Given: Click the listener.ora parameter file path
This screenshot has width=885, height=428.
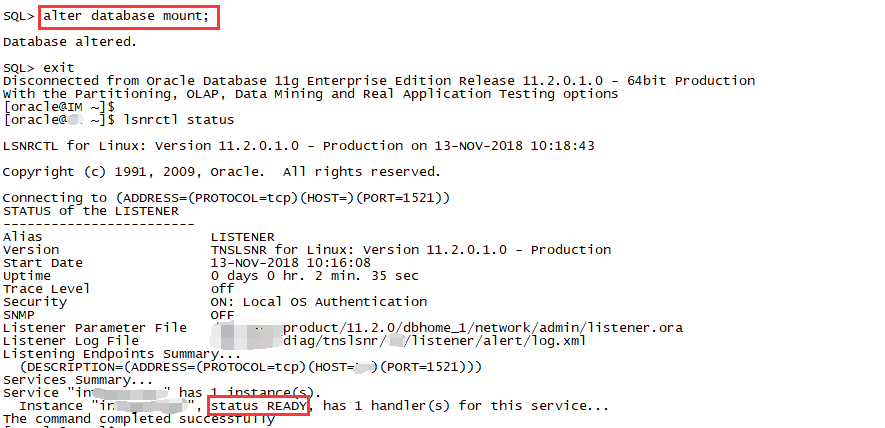Looking at the screenshot, I should (x=446, y=328).
